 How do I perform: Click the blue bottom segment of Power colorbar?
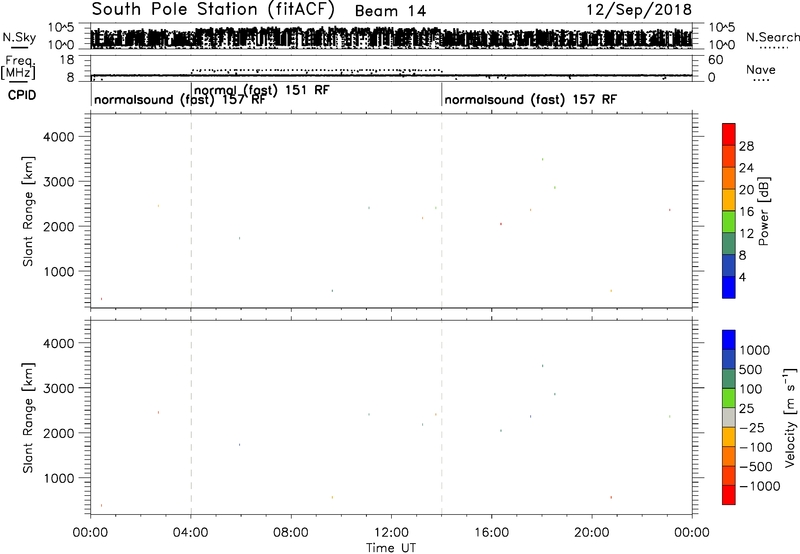point(729,287)
